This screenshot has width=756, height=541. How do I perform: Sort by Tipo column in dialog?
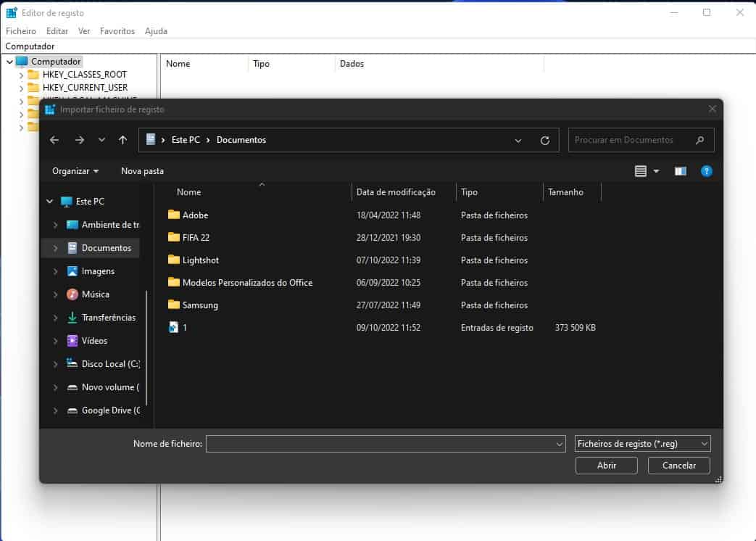pos(469,192)
